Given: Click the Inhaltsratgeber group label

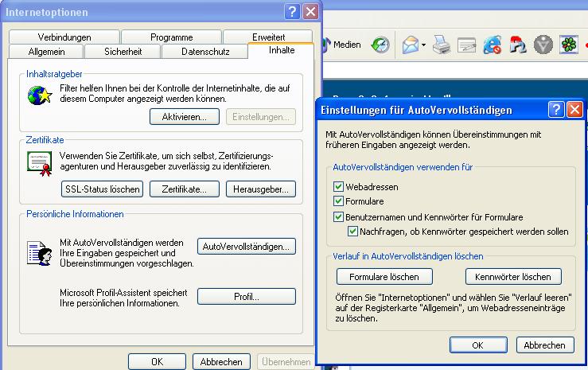Looking at the screenshot, I should (x=54, y=74).
